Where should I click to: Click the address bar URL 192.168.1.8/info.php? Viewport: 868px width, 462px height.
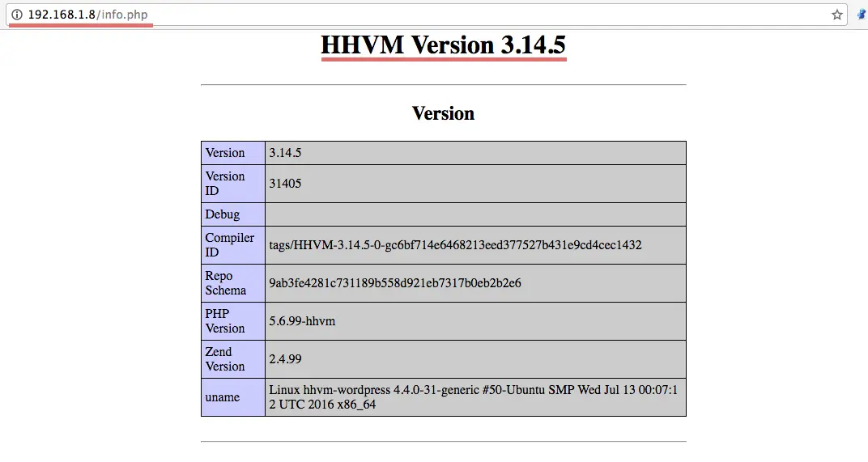(x=87, y=15)
